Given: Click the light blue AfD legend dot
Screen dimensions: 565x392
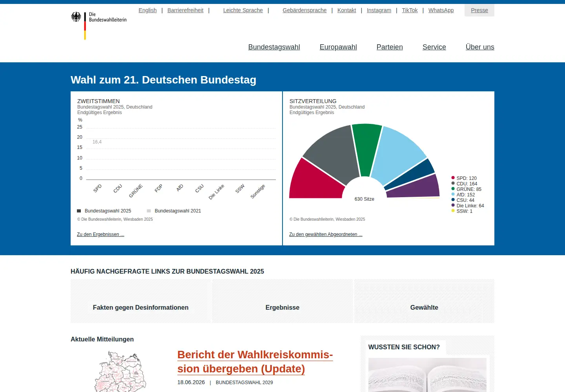Looking at the screenshot, I should (x=453, y=194).
